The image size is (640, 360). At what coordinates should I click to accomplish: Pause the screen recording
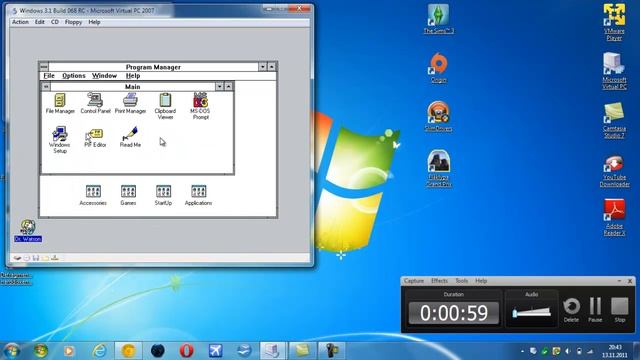[x=595, y=310]
